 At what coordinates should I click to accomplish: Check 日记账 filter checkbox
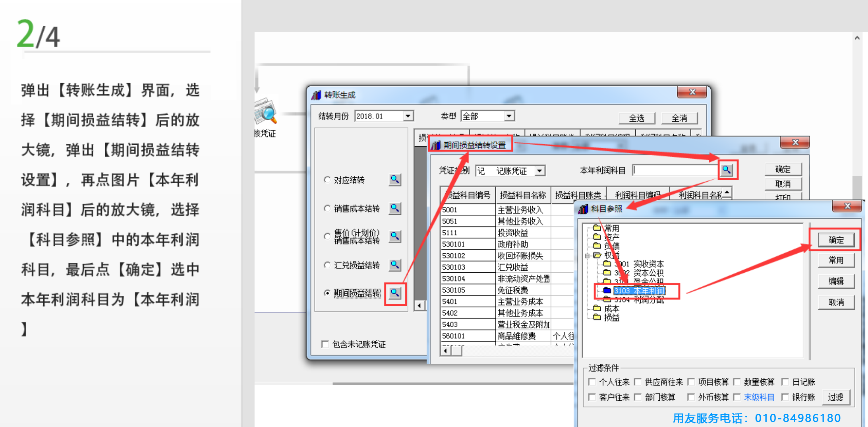pos(785,382)
